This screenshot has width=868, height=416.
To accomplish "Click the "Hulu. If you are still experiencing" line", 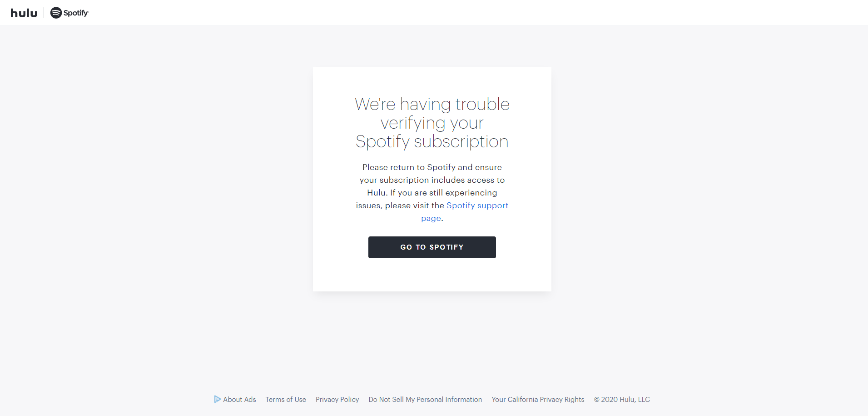I will click(x=432, y=193).
